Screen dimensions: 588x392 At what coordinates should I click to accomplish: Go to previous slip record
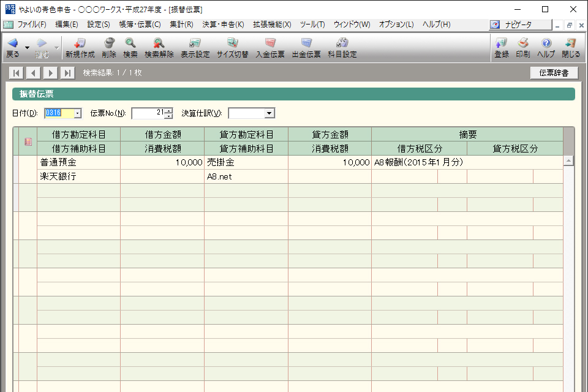point(33,73)
